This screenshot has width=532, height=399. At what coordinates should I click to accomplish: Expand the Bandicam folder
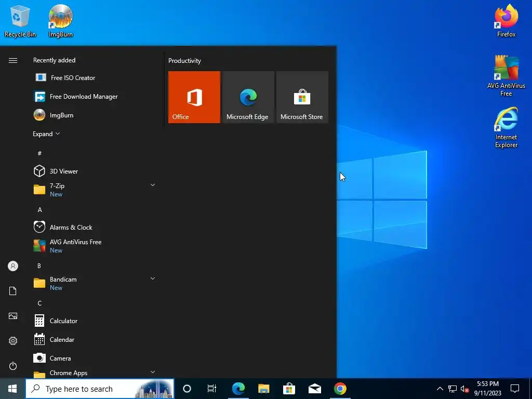(x=153, y=279)
